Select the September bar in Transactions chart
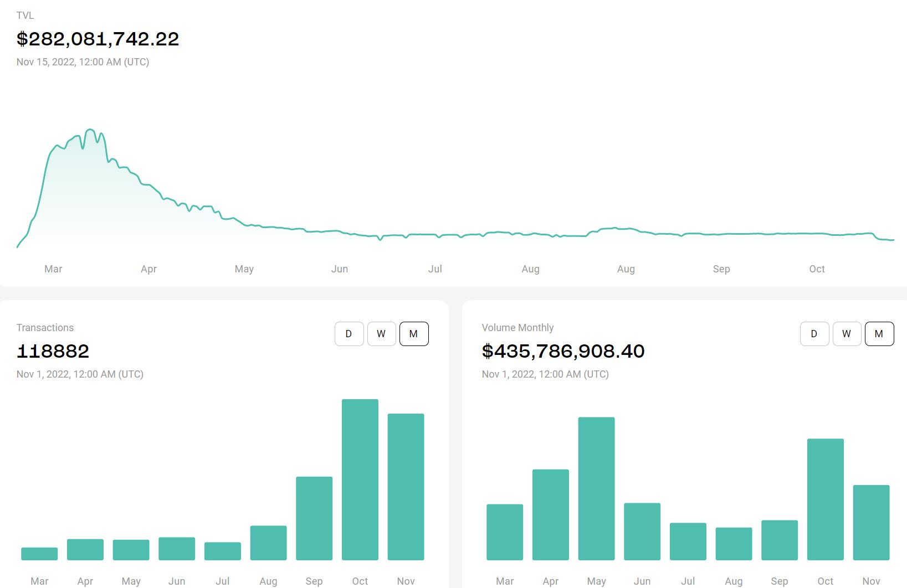This screenshot has height=588, width=907. [314, 518]
